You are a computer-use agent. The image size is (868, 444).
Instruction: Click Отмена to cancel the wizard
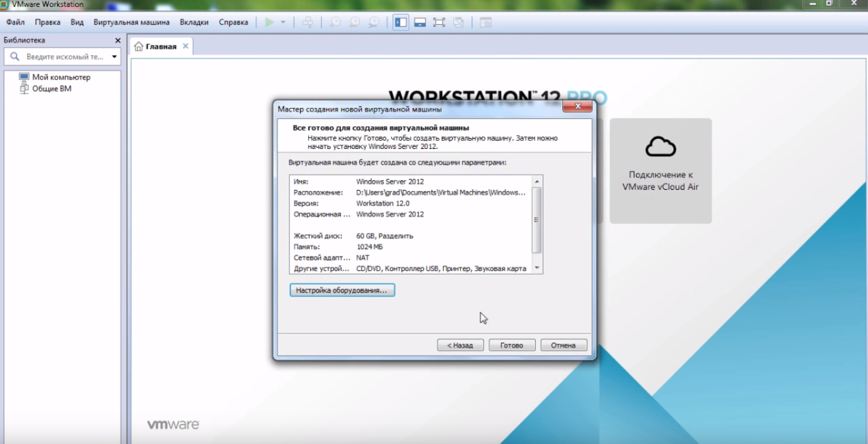564,345
